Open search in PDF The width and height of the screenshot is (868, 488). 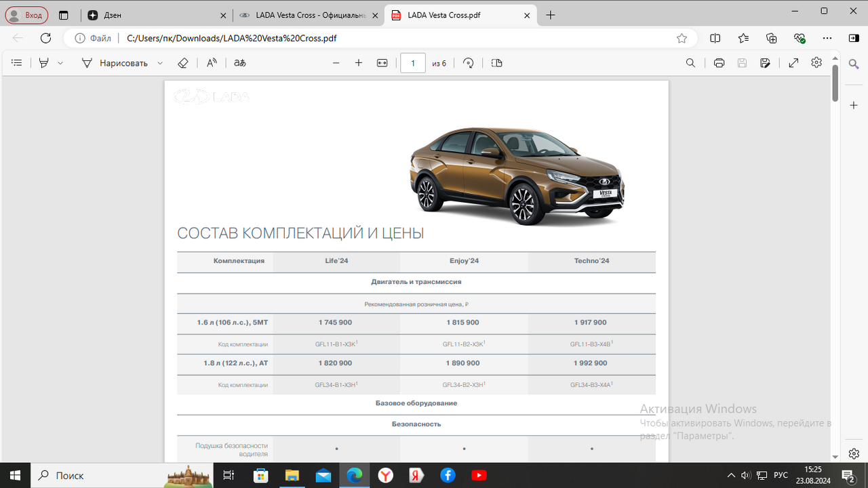pyautogui.click(x=690, y=63)
